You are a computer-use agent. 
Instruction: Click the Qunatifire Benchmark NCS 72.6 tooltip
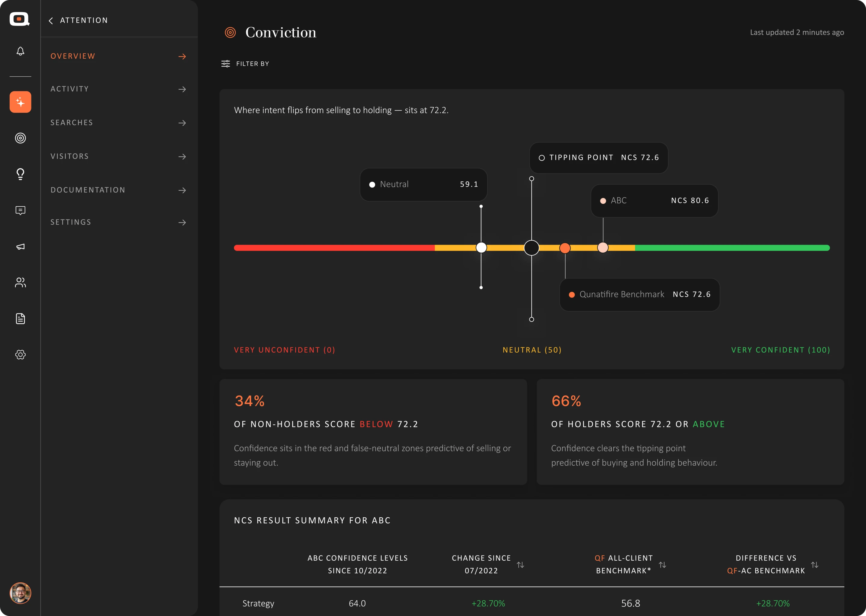[x=640, y=295]
